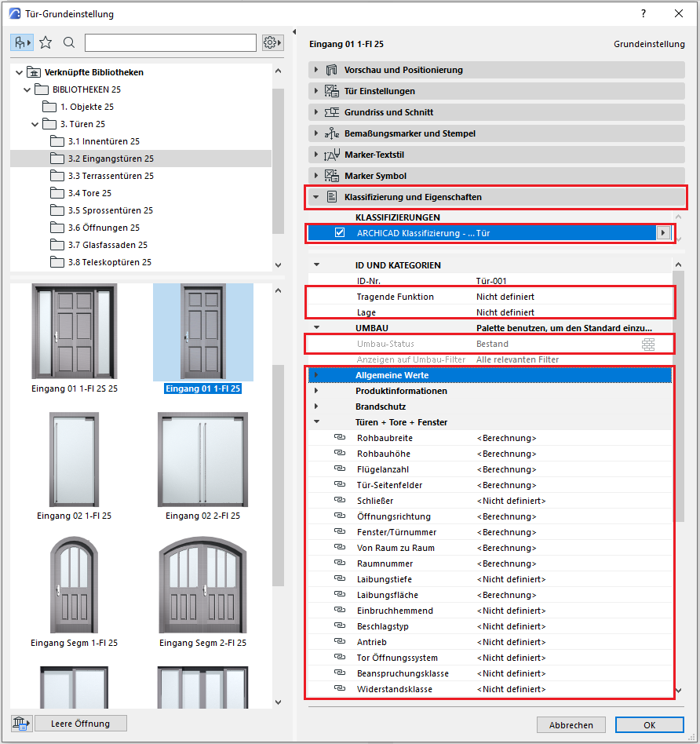Image resolution: width=700 pixels, height=744 pixels.
Task: Open the ARCHICAD Klassifizierung arrow dropdown
Action: (664, 233)
